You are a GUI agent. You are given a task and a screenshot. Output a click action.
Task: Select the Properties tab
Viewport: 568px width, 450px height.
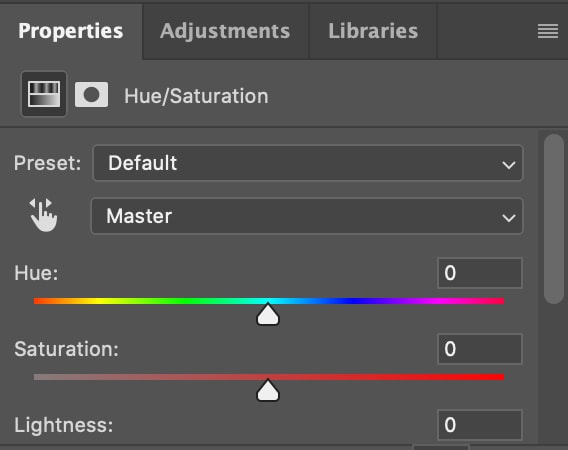coord(71,31)
